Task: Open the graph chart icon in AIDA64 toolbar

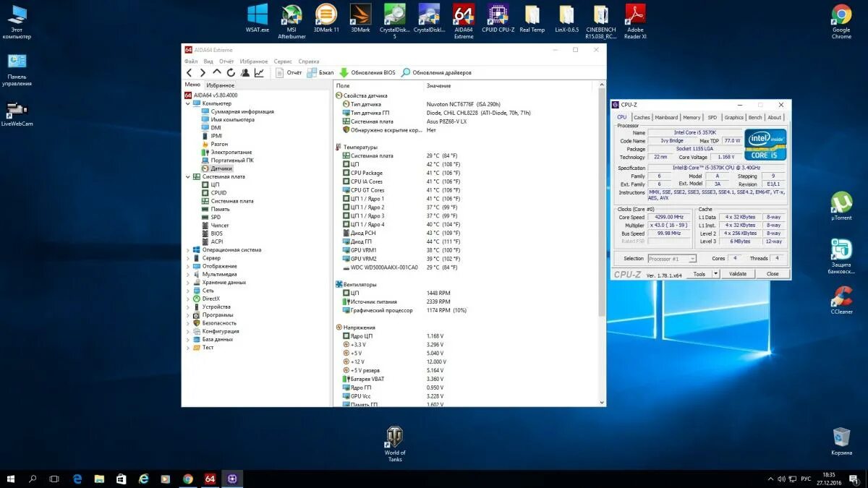Action: (x=258, y=72)
